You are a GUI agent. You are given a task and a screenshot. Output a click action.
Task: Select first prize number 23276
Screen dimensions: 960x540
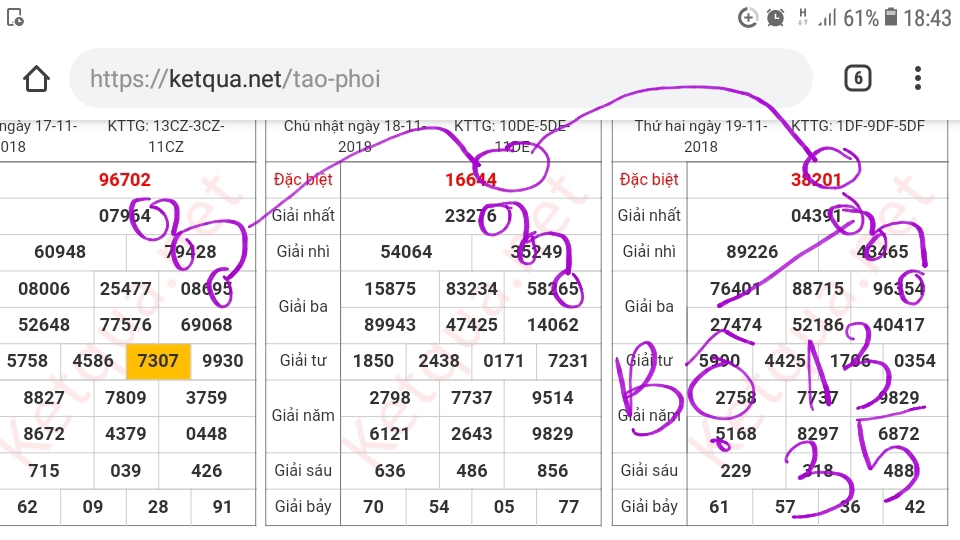[471, 215]
